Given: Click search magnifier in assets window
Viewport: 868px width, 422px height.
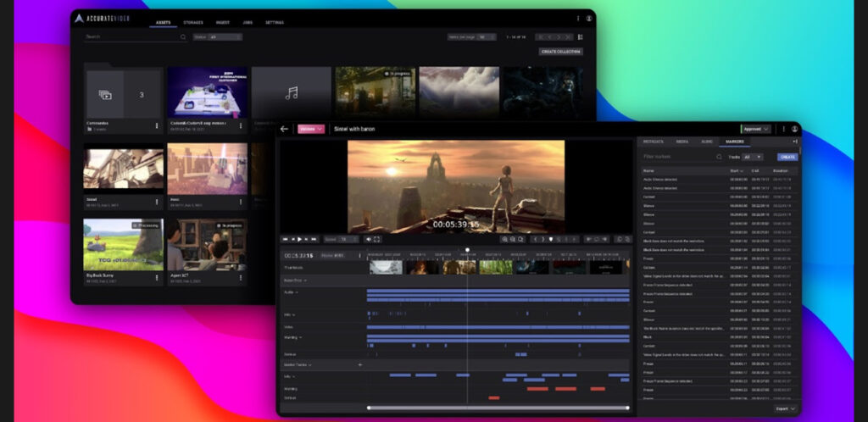Looking at the screenshot, I should [183, 37].
